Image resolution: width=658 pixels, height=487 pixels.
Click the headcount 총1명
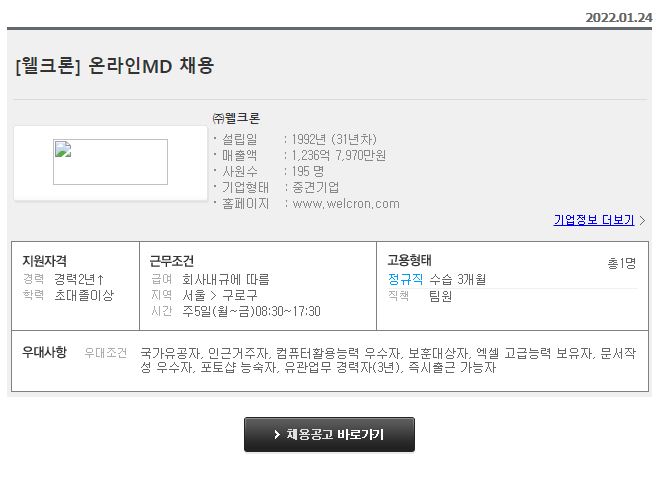point(621,263)
